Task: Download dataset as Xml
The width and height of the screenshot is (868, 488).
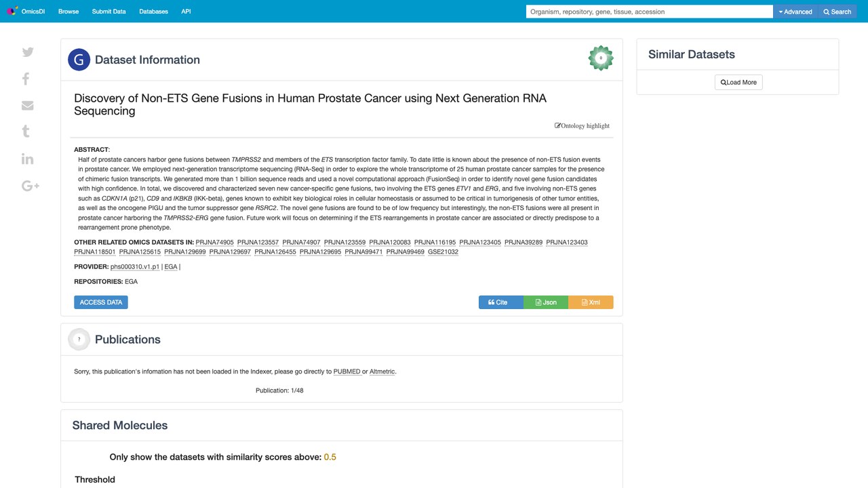Action: tap(591, 302)
